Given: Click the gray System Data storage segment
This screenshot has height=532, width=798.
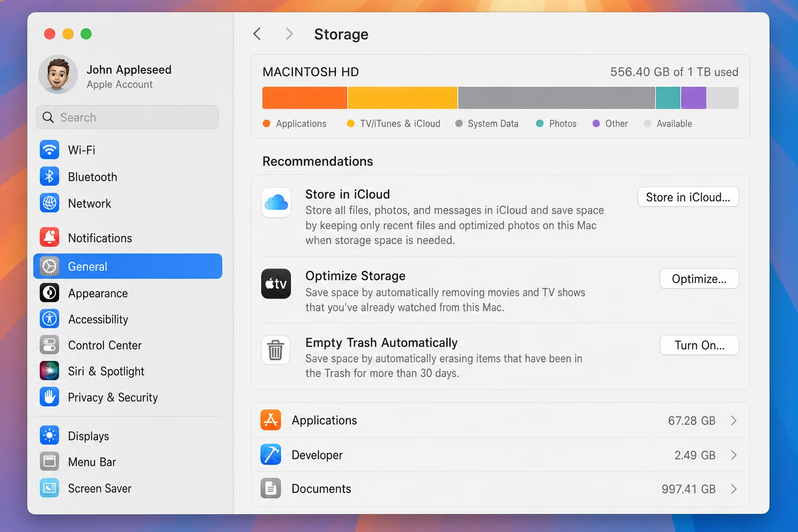Looking at the screenshot, I should (x=556, y=98).
